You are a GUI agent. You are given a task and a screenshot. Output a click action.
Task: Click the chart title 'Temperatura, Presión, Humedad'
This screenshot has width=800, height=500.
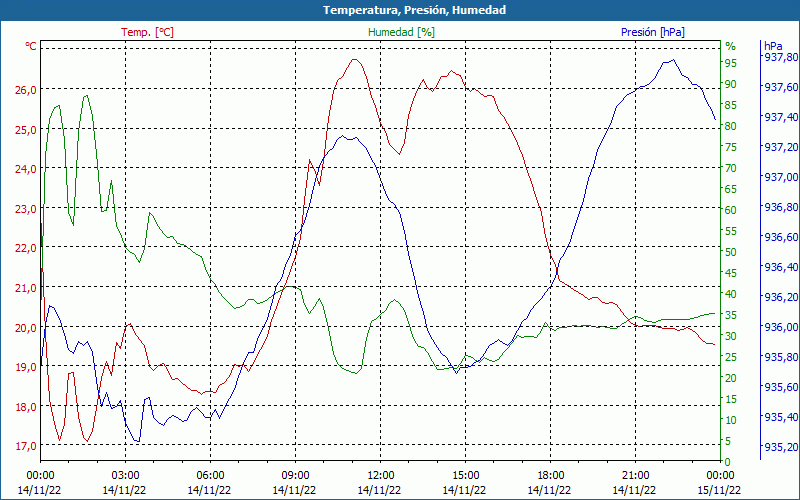(x=414, y=10)
